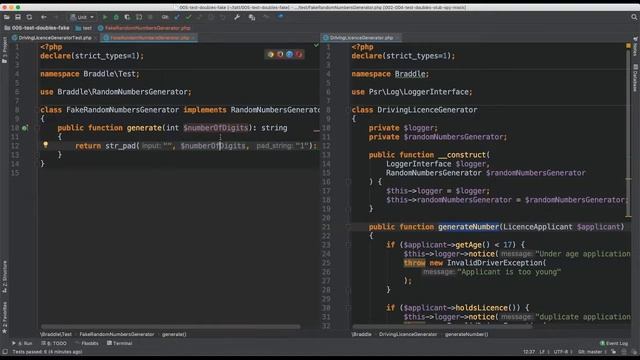
Task: Change the UTF-8 file encoding in status bar
Action: tap(561, 352)
